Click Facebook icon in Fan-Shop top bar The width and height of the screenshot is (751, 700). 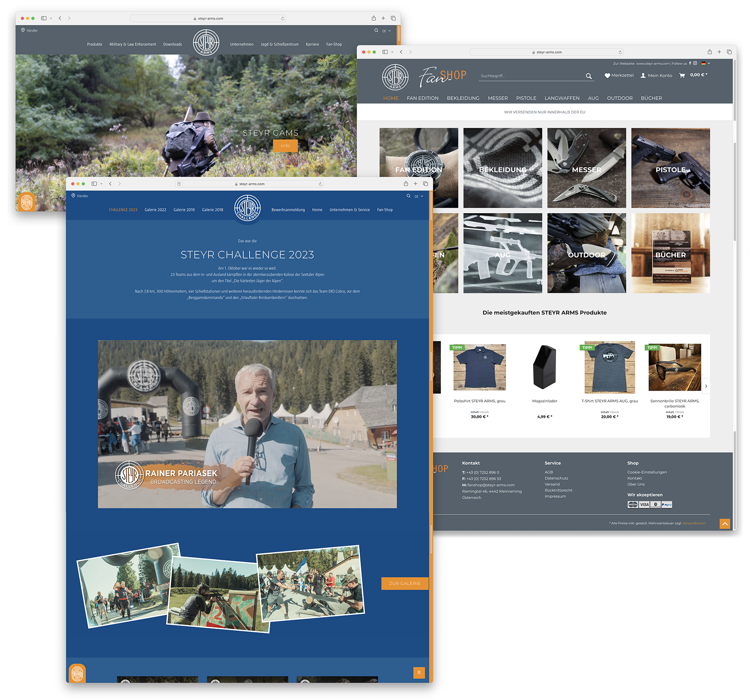click(x=690, y=63)
